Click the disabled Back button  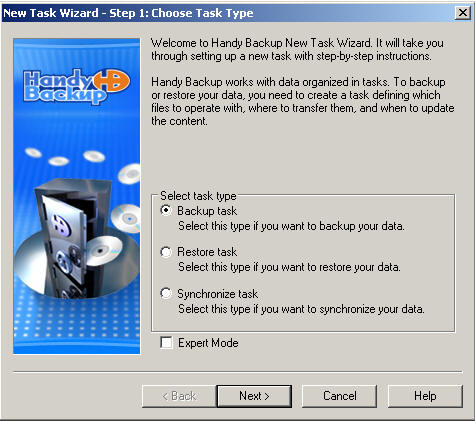(x=179, y=396)
